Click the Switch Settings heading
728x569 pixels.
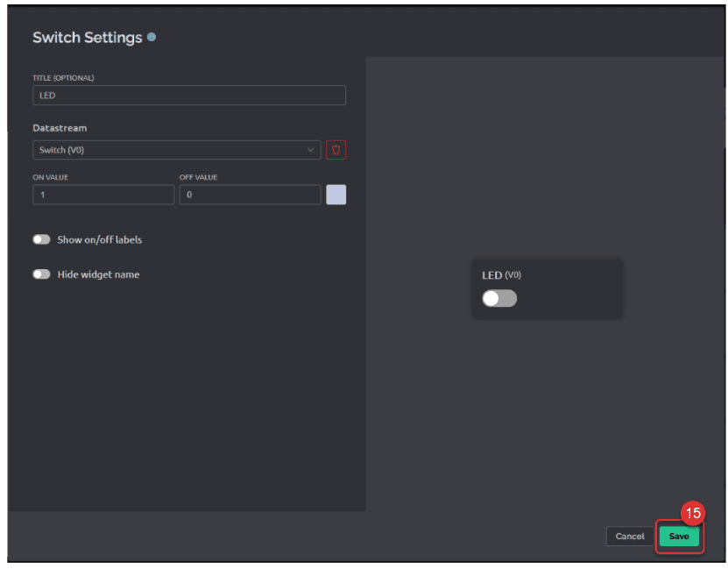87,38
